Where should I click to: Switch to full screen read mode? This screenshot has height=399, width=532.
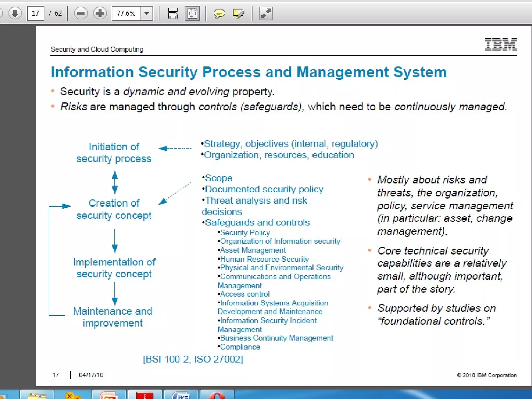click(266, 13)
